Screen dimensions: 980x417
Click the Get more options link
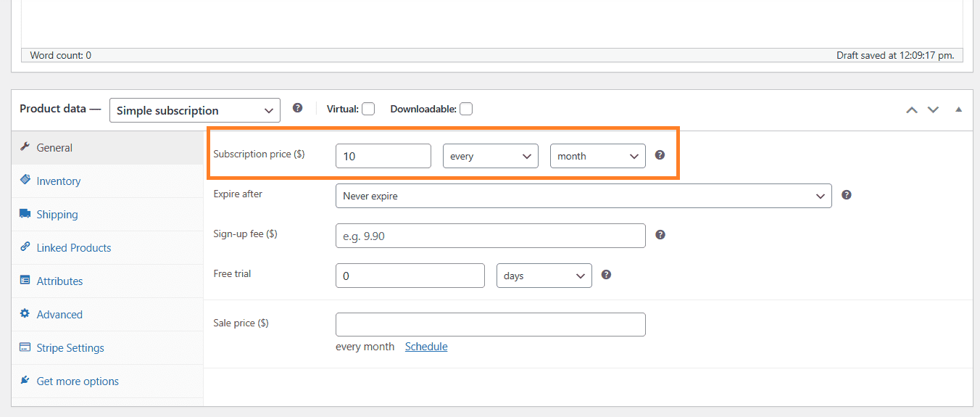[x=78, y=381]
